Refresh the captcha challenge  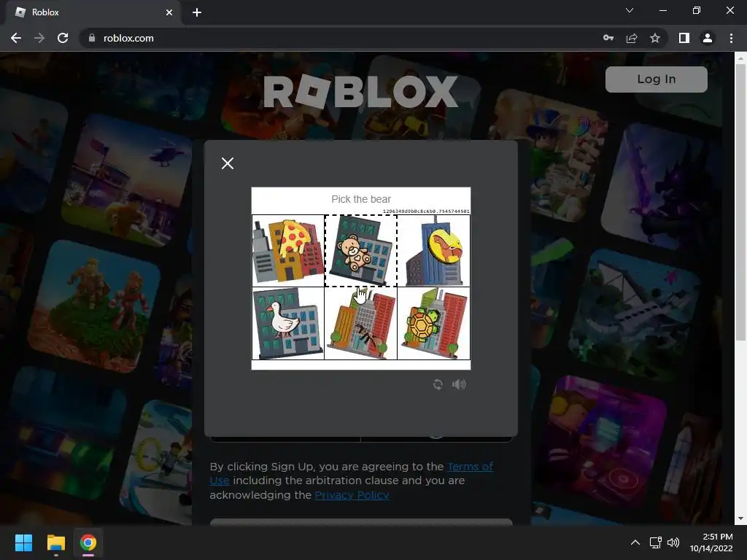pos(438,384)
